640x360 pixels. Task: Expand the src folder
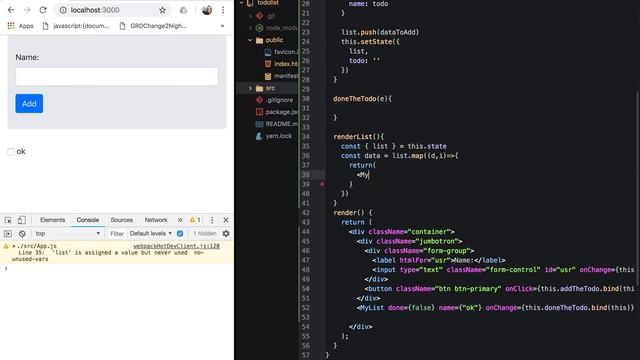tap(250, 88)
